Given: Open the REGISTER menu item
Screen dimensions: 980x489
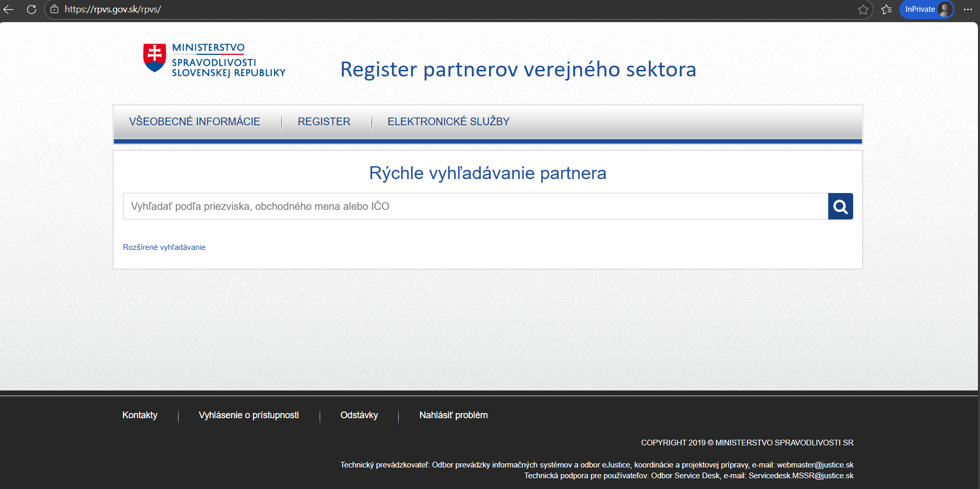Looking at the screenshot, I should coord(324,122).
